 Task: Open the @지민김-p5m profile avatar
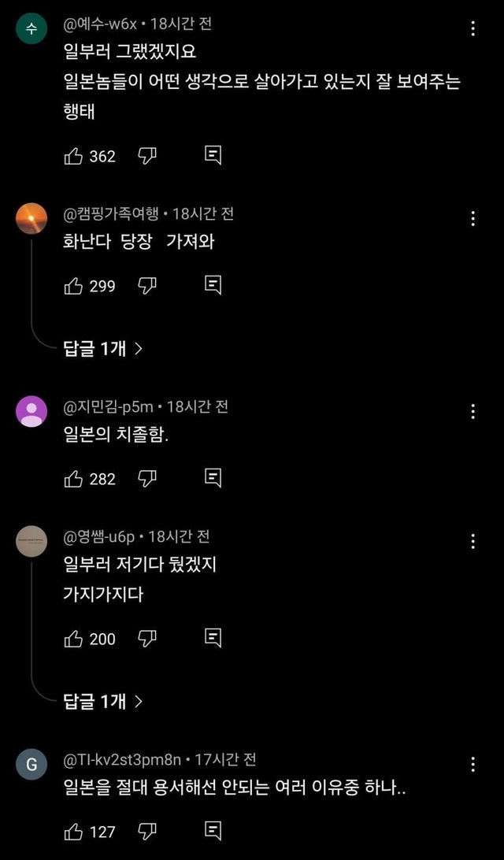tap(31, 411)
